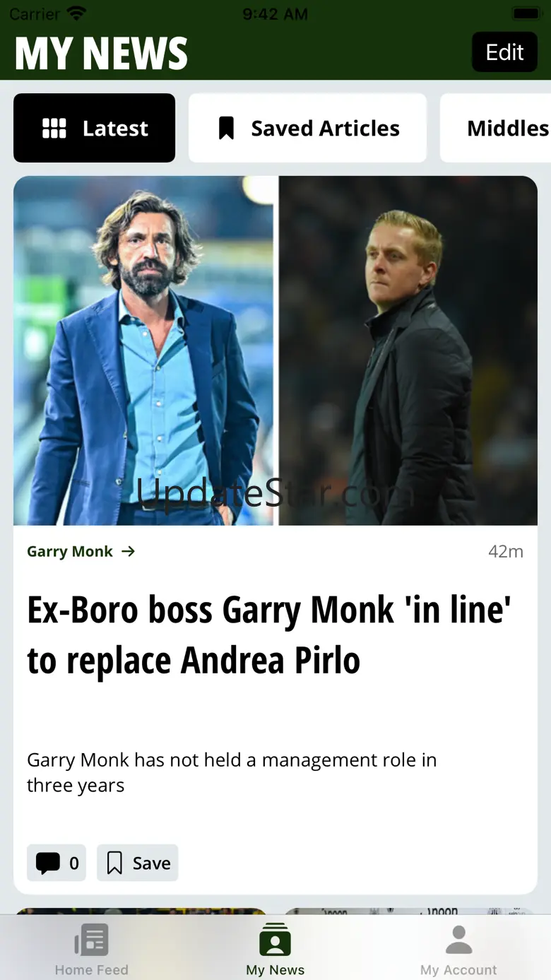The height and width of the screenshot is (980, 551).
Task: Open the My Account tab
Action: click(459, 949)
